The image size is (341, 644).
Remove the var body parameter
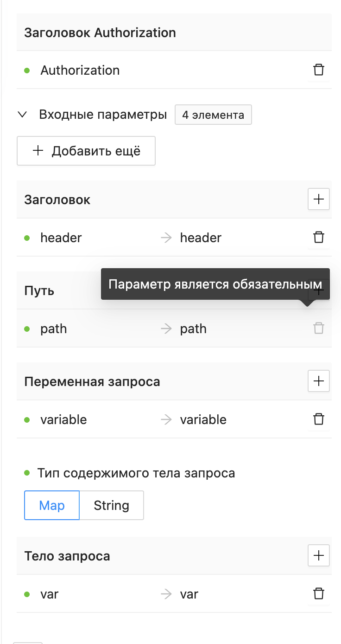(318, 593)
